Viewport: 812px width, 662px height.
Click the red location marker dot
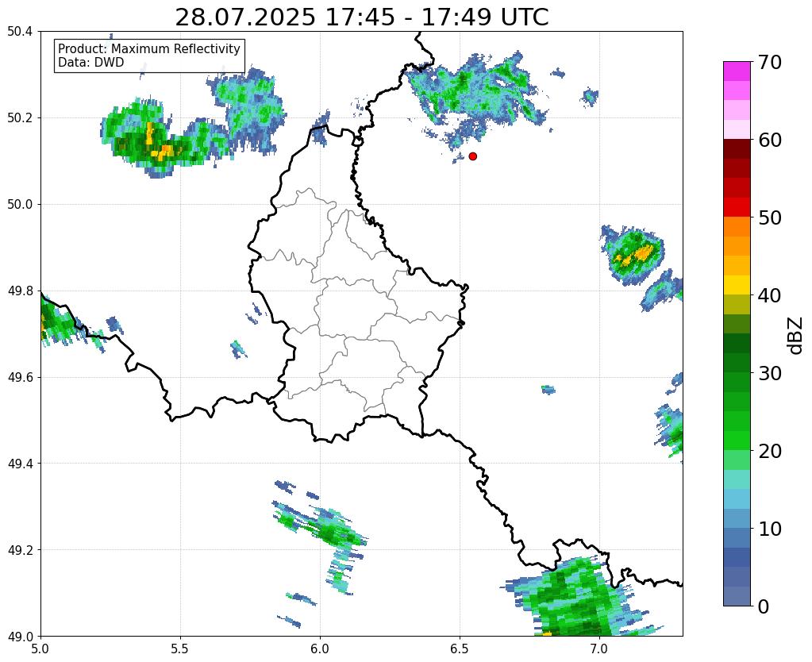[x=472, y=156]
